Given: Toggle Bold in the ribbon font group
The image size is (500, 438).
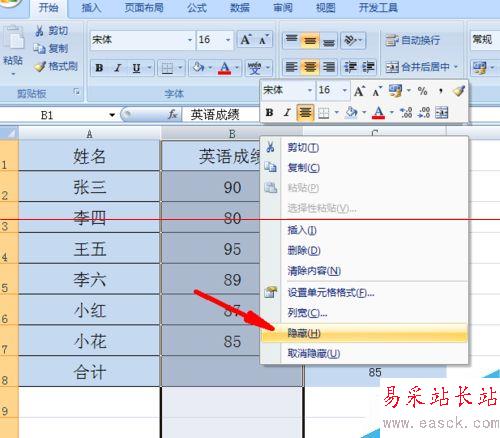Looking at the screenshot, I should click(99, 68).
